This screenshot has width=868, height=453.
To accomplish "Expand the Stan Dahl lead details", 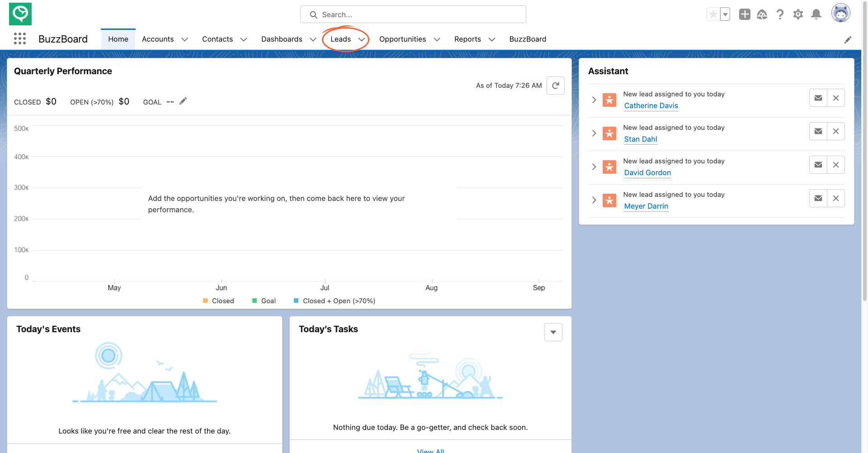I will (x=594, y=133).
